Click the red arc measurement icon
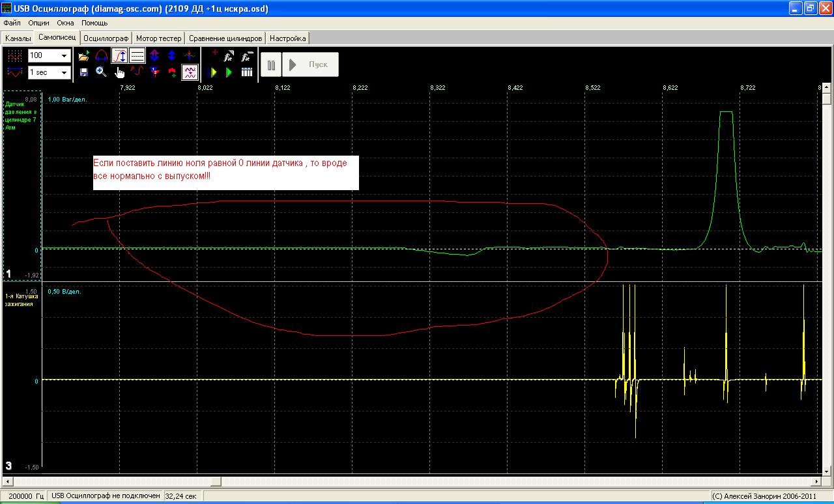Image resolution: width=834 pixels, height=504 pixels. click(x=101, y=56)
